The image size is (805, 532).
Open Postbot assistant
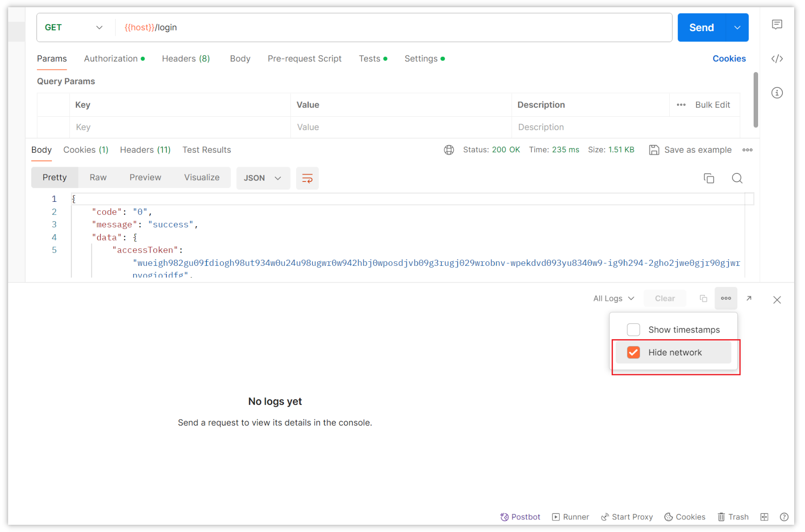click(520, 517)
